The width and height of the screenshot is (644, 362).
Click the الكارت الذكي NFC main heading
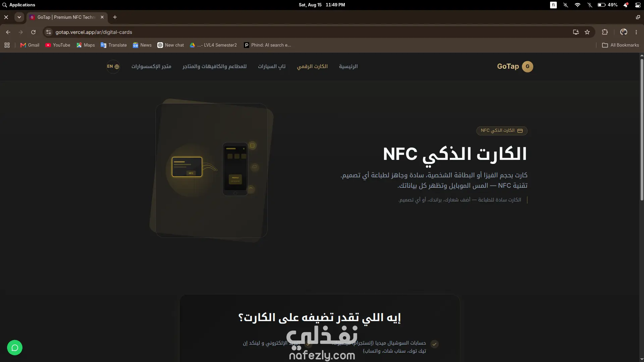(x=455, y=154)
